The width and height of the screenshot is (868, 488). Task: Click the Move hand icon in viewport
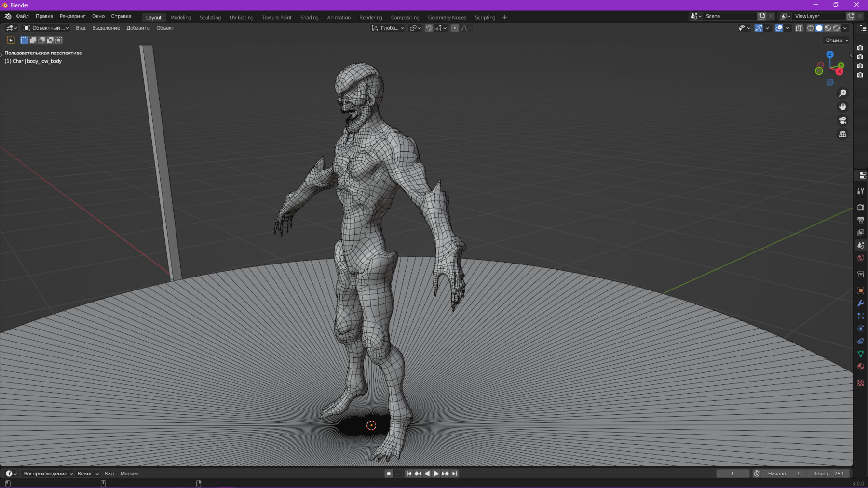tap(842, 106)
